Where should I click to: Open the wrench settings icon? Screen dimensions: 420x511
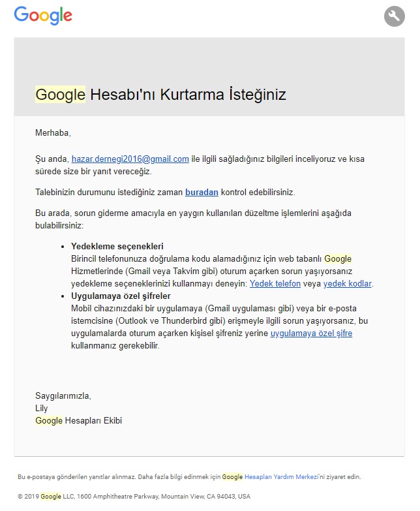pyautogui.click(x=394, y=16)
